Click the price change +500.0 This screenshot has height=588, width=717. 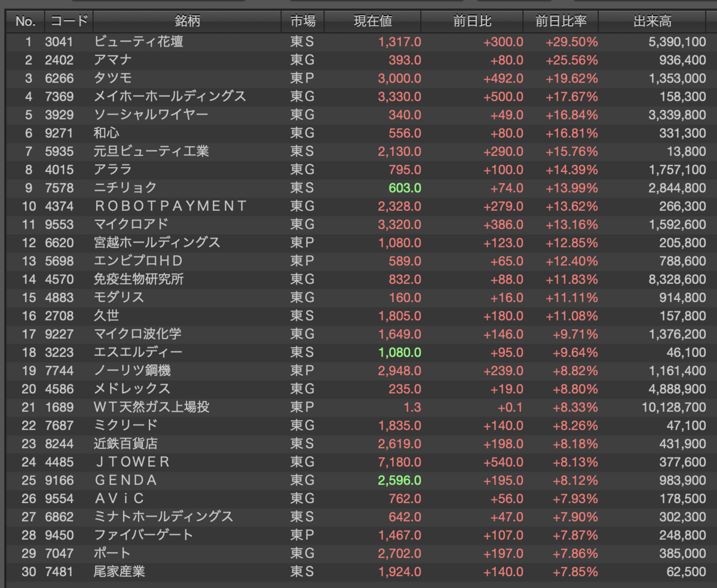point(504,96)
